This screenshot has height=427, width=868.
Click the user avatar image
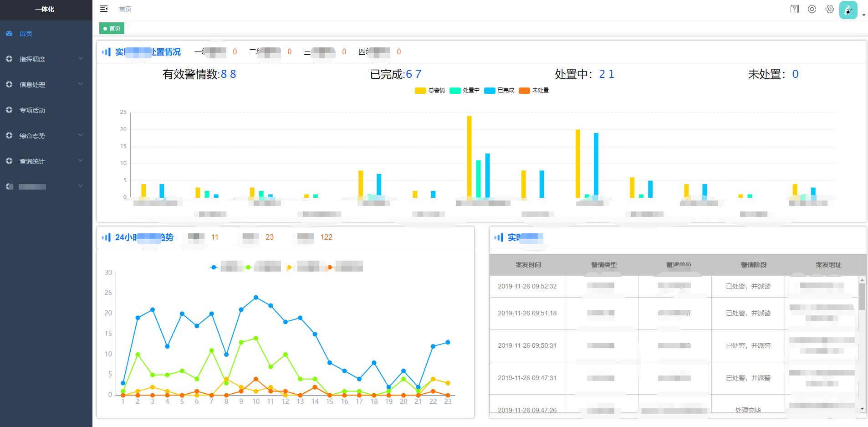pos(848,10)
